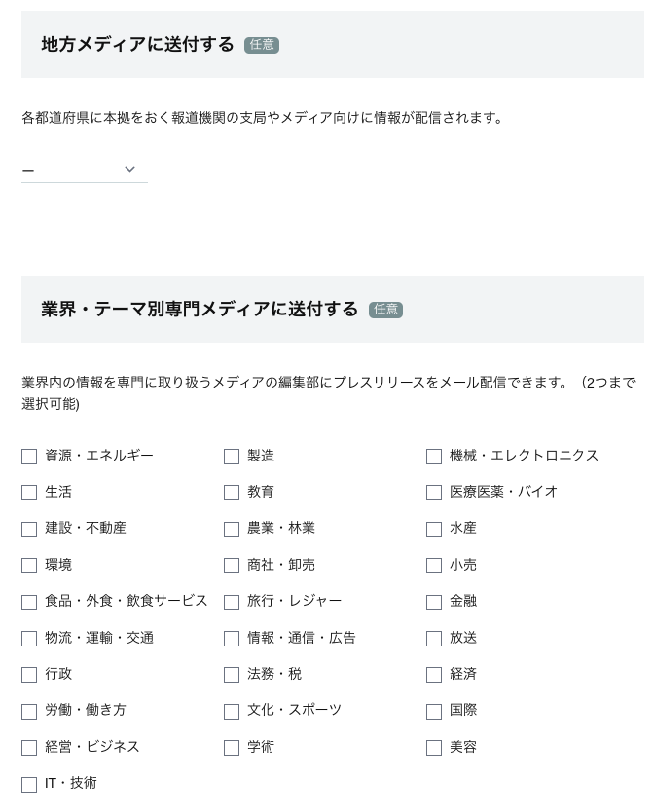Select the 文化・スポーツ checkbox
This screenshot has height=812, width=654.
pyautogui.click(x=232, y=711)
